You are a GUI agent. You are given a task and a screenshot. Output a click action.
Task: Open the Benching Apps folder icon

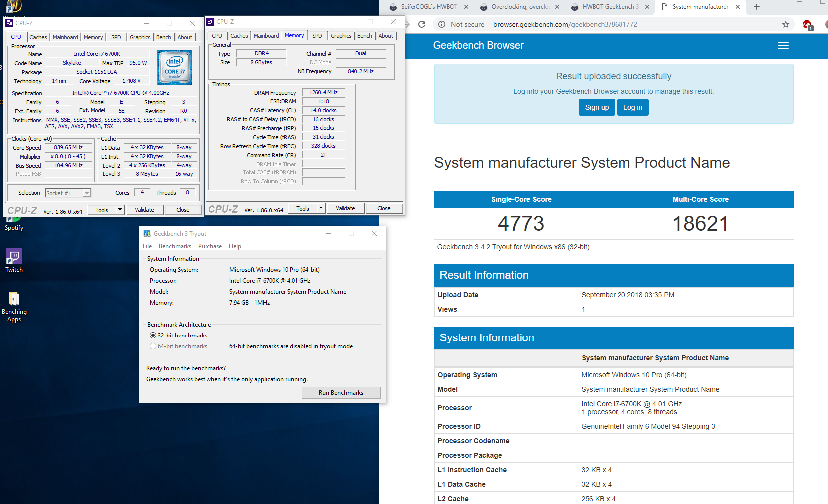14,307
